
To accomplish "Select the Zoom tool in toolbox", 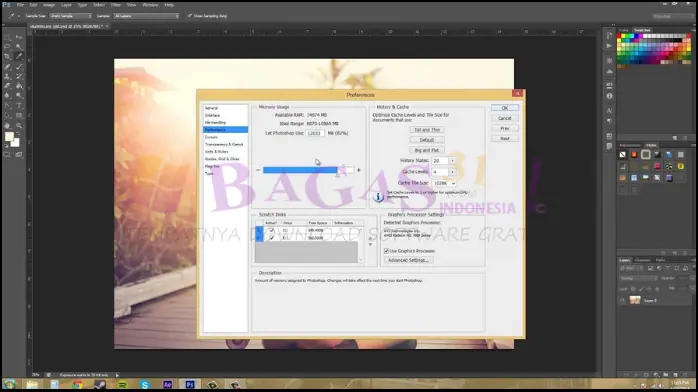I will pos(19,126).
